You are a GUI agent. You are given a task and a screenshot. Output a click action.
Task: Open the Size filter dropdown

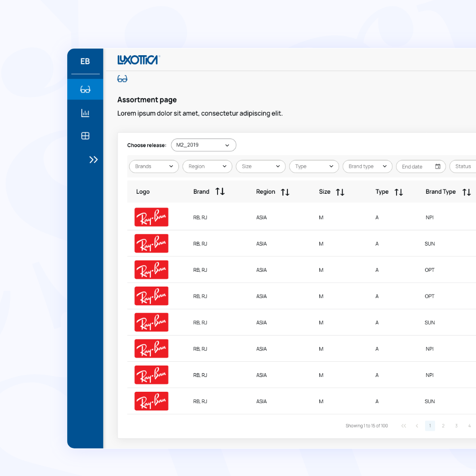tap(261, 166)
